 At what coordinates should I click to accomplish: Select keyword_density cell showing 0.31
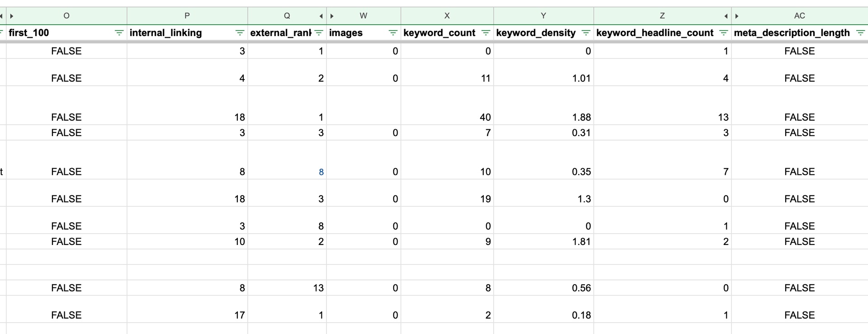point(543,132)
